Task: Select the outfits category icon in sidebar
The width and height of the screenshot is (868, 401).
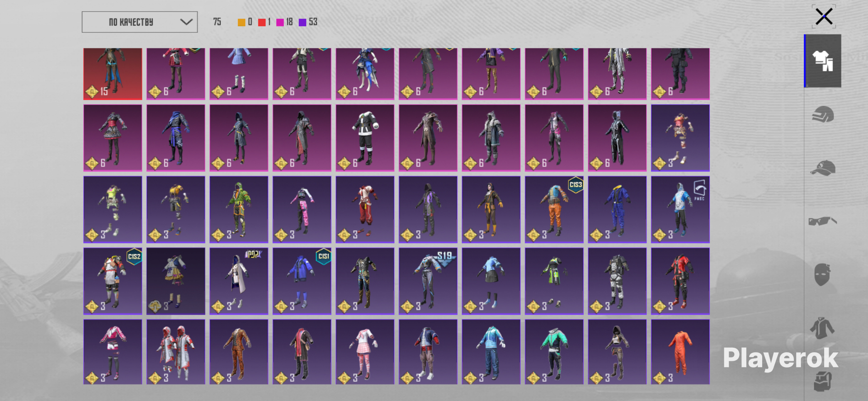Action: [822, 61]
